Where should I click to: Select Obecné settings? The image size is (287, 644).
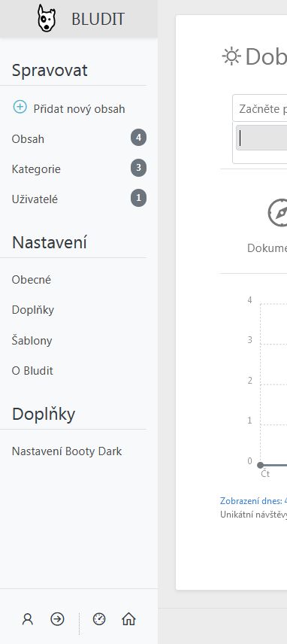click(32, 280)
